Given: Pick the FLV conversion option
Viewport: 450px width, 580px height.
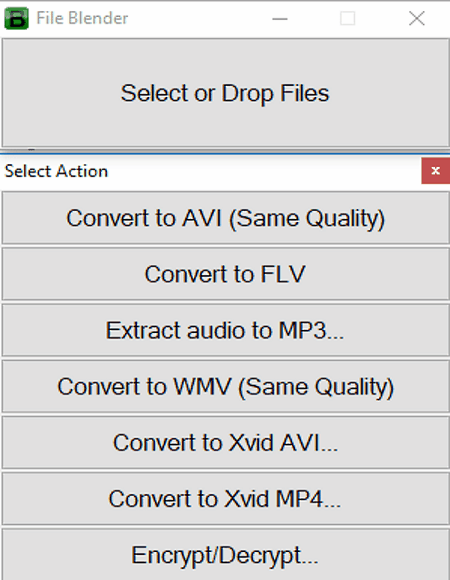Looking at the screenshot, I should pyautogui.click(x=226, y=274).
